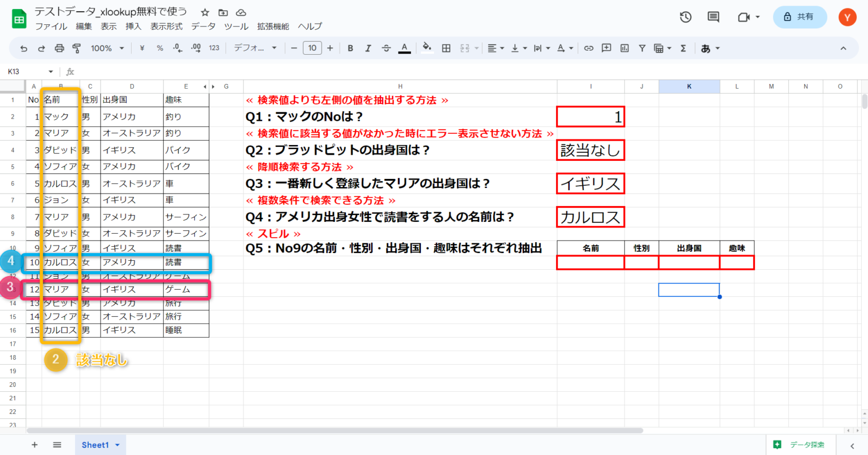
Task: Click the percent format icon
Action: click(160, 48)
